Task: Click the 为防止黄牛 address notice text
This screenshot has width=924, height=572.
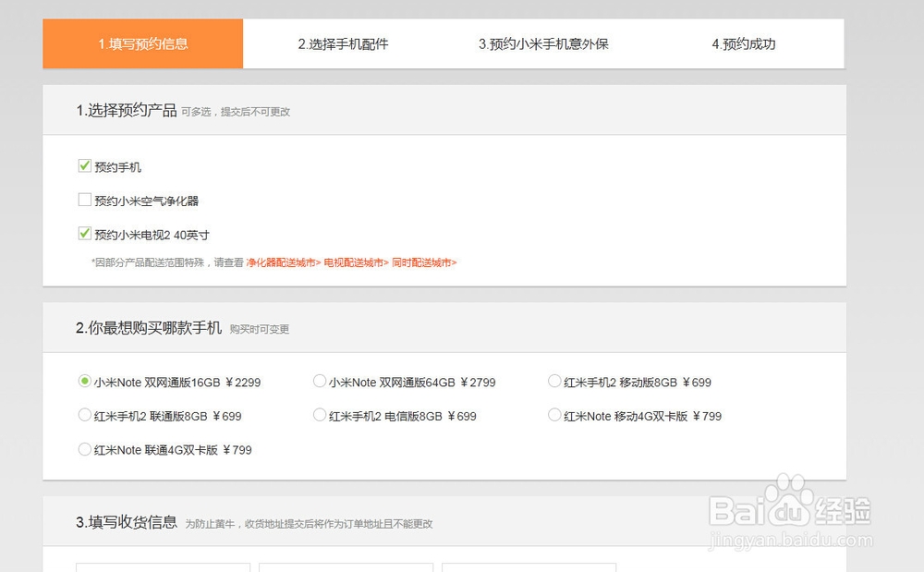Action: (x=309, y=524)
